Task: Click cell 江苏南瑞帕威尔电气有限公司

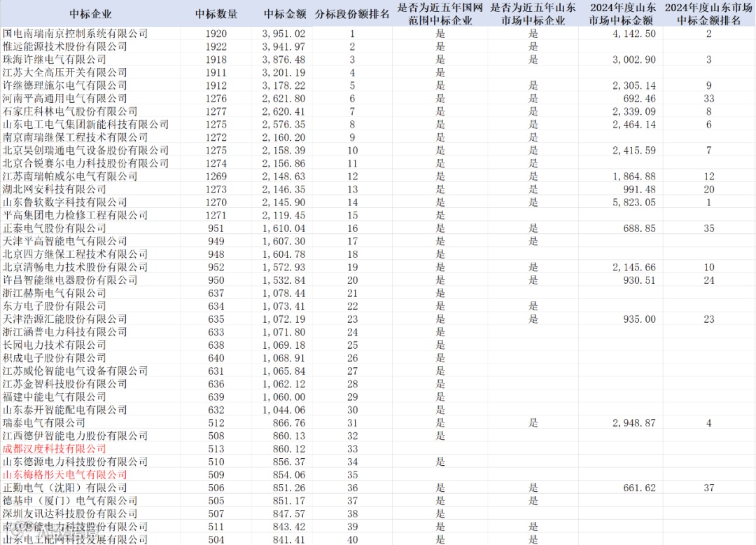Action: 70,176
